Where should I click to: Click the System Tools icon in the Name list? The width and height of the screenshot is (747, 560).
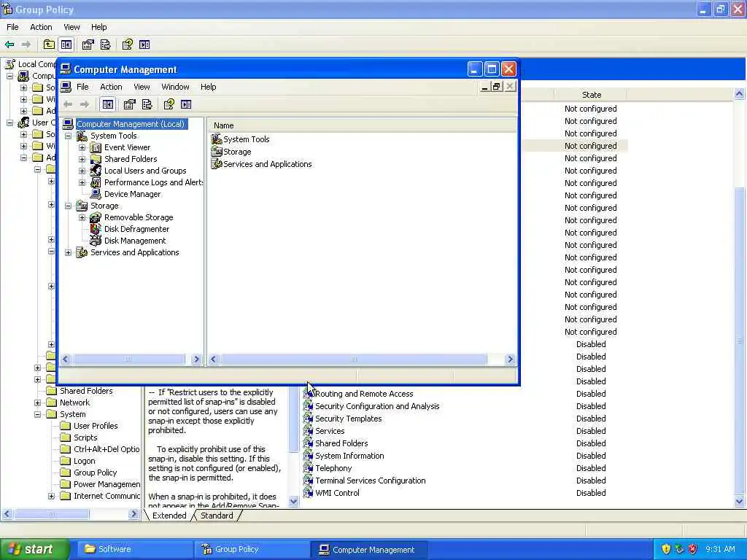pos(217,139)
